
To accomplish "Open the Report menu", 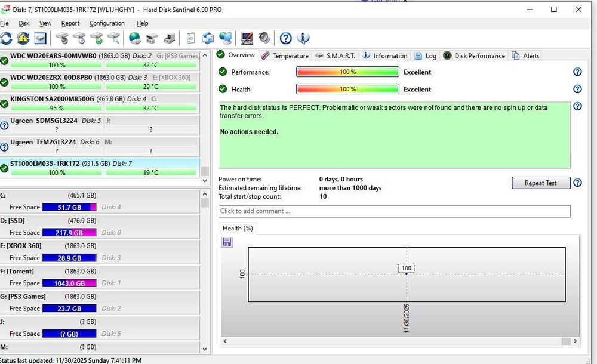I will [70, 23].
